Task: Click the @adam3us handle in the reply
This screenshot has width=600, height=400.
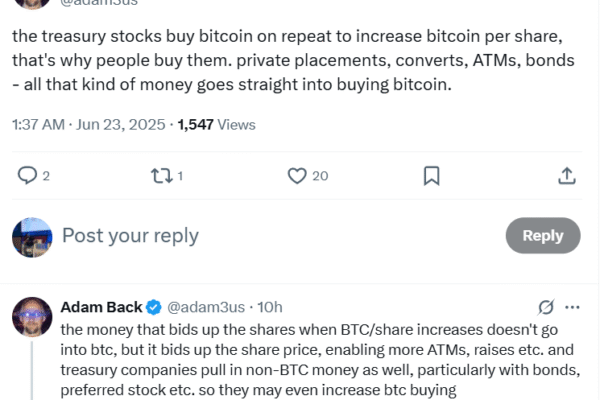Action: coord(208,307)
